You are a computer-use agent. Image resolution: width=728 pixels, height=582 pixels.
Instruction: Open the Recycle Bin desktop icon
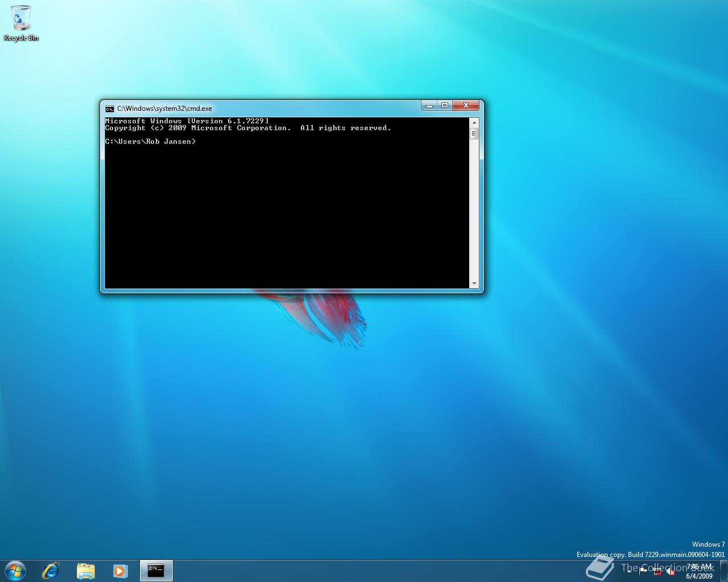[x=21, y=23]
